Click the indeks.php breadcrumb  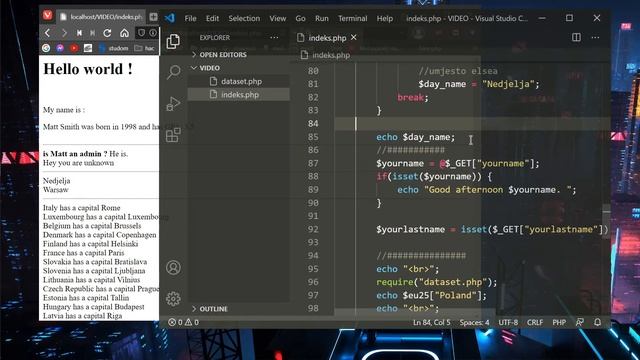(x=326, y=55)
